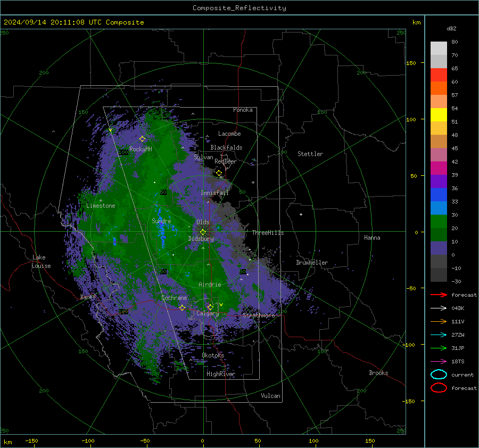The width and height of the screenshot is (479, 448).
Task: Select the blue 36 dBZ color swatch
Action: point(439,195)
